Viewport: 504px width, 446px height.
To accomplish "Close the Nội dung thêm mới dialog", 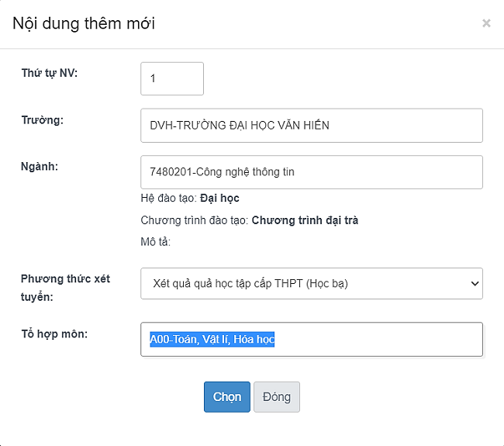I will pos(486,23).
